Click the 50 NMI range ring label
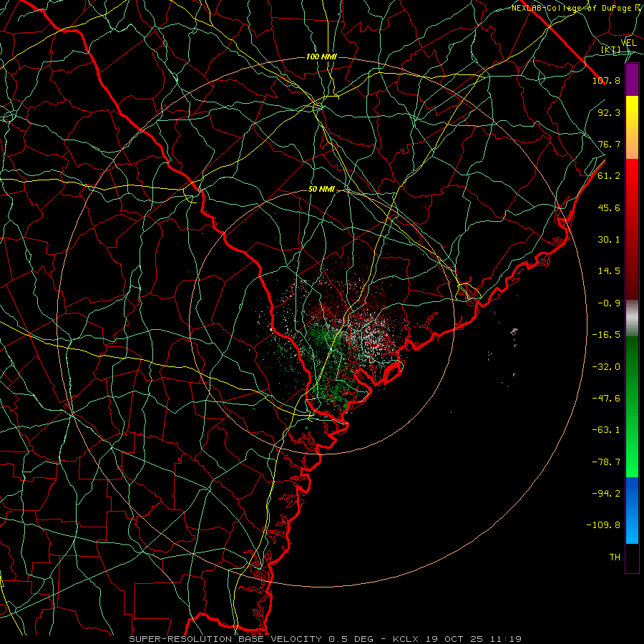Image resolution: width=644 pixels, height=644 pixels. [321, 190]
